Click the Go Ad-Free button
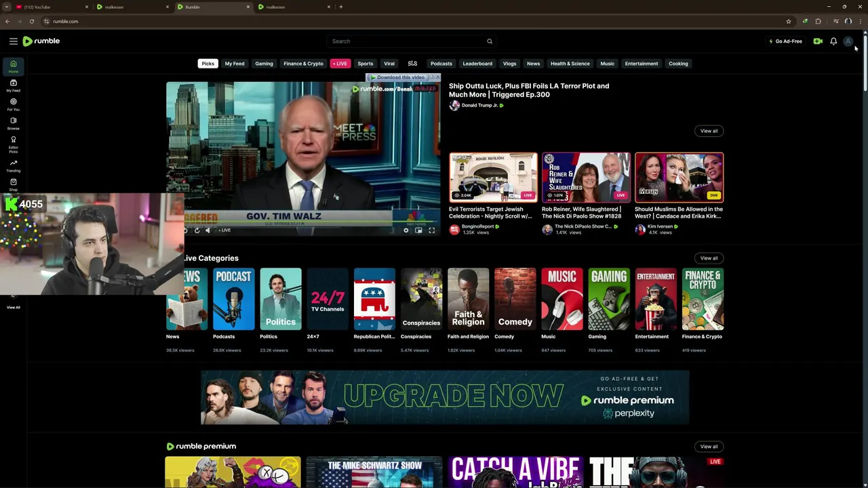Viewport: 868px width, 488px height. 785,41
